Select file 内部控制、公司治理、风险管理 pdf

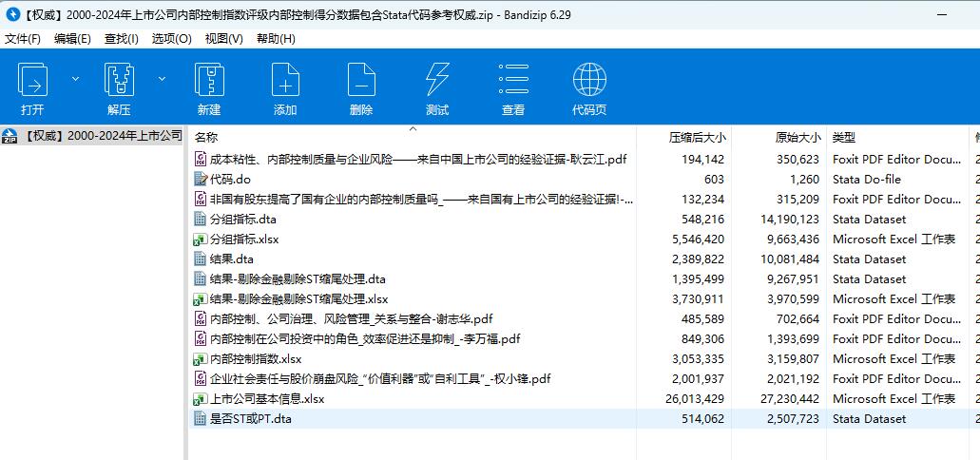pos(352,319)
